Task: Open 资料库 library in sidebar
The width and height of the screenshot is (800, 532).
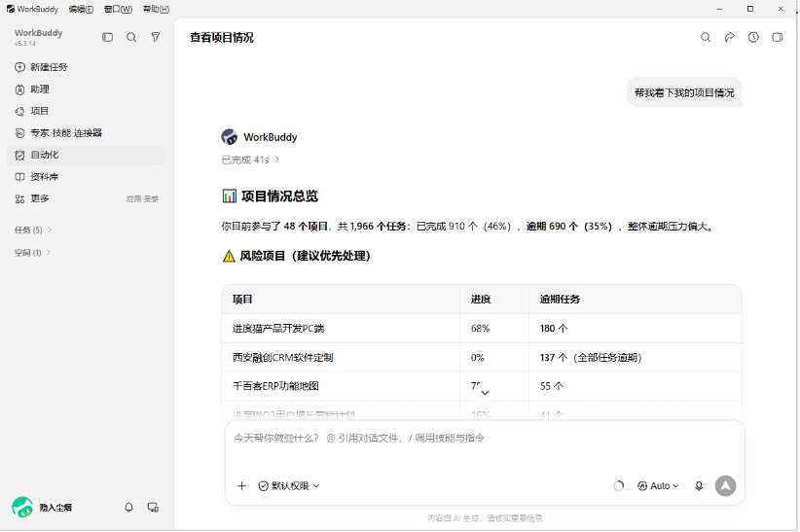Action: tap(87, 177)
